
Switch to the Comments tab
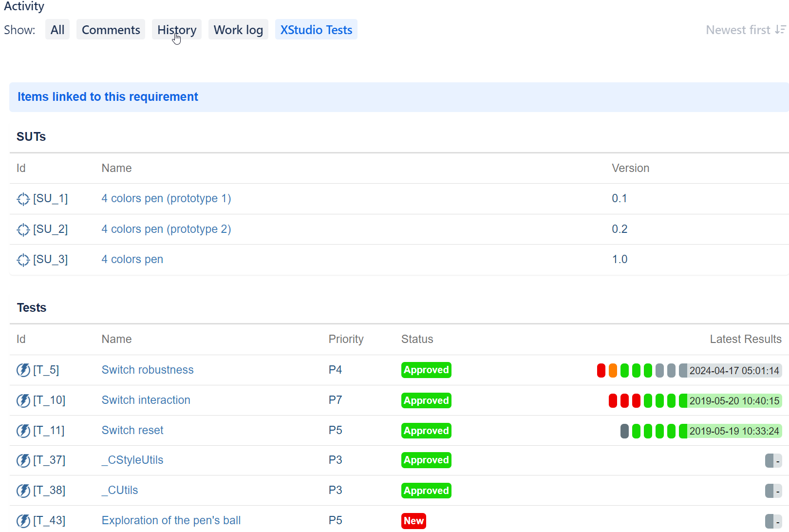point(111,30)
